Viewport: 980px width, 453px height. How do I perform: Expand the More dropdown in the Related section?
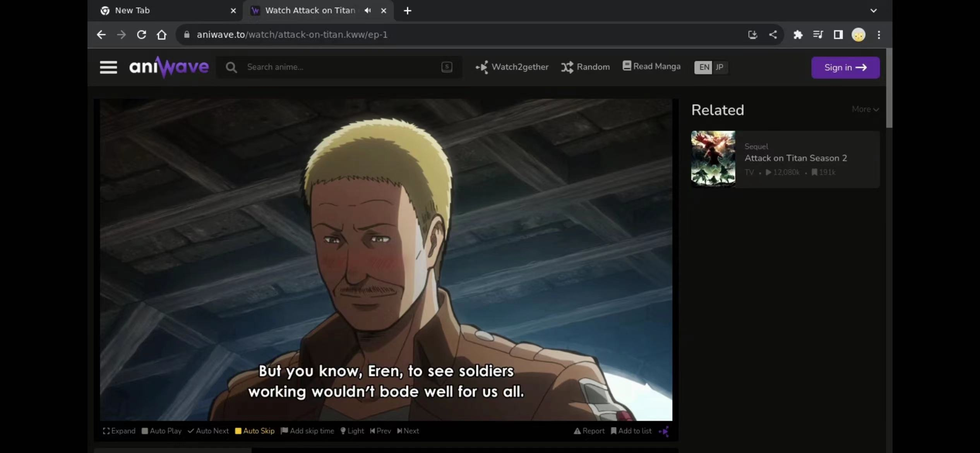(865, 110)
